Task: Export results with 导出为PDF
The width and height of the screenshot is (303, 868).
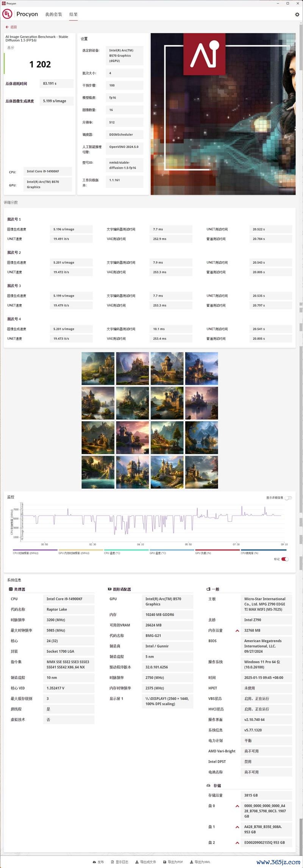Action: (173, 862)
